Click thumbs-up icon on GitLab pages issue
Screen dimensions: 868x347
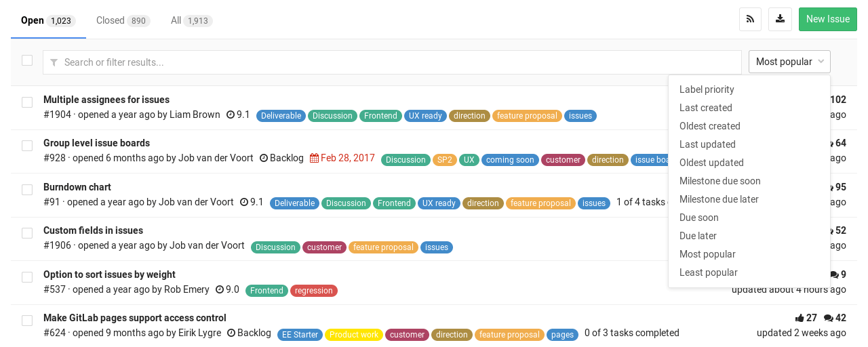point(800,318)
